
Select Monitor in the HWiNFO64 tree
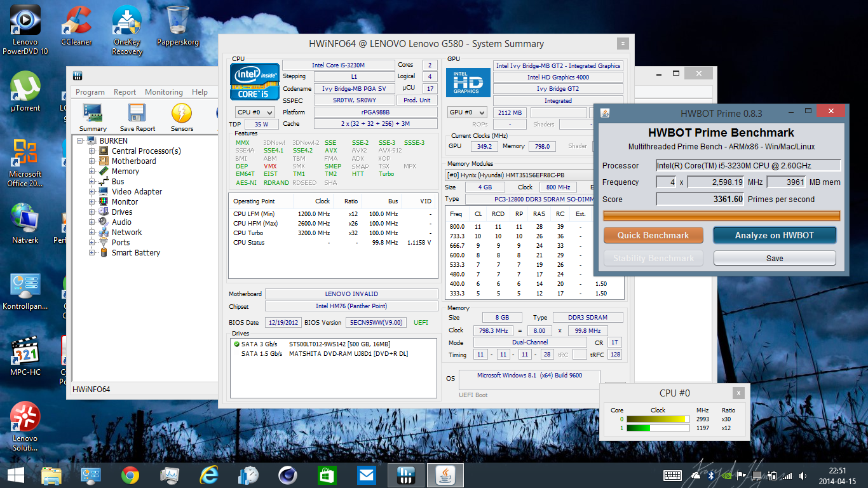coord(125,202)
